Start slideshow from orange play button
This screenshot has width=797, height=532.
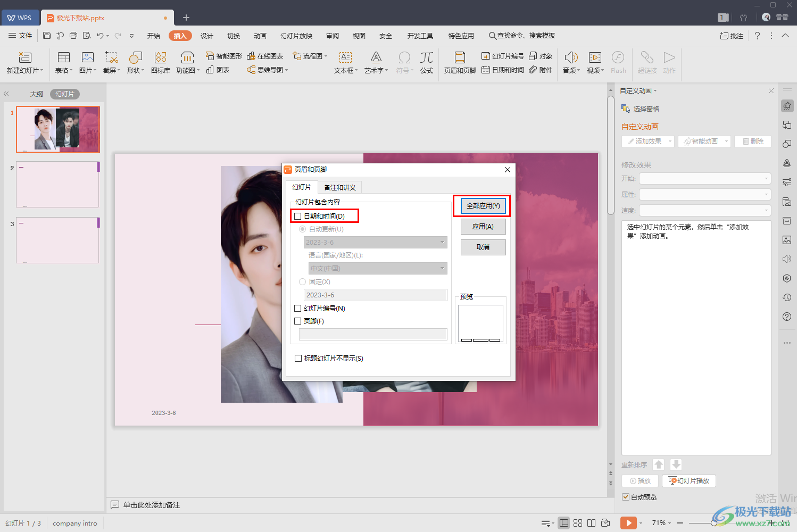click(x=628, y=523)
